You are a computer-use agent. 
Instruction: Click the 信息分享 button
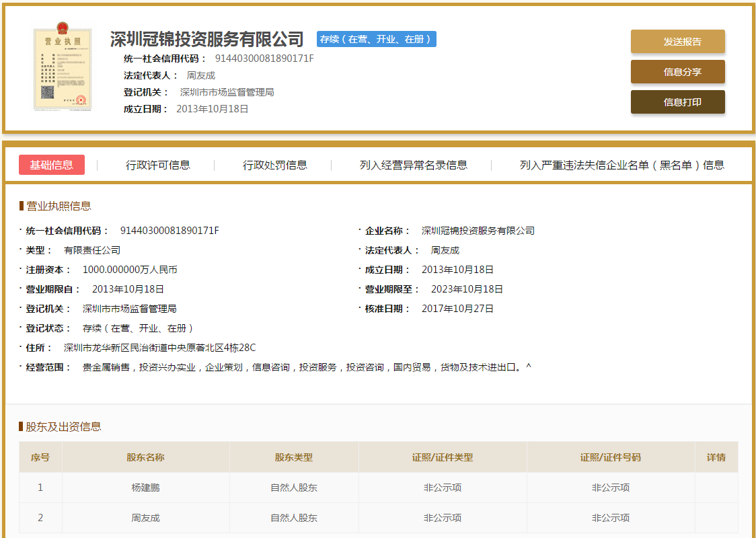coord(677,71)
